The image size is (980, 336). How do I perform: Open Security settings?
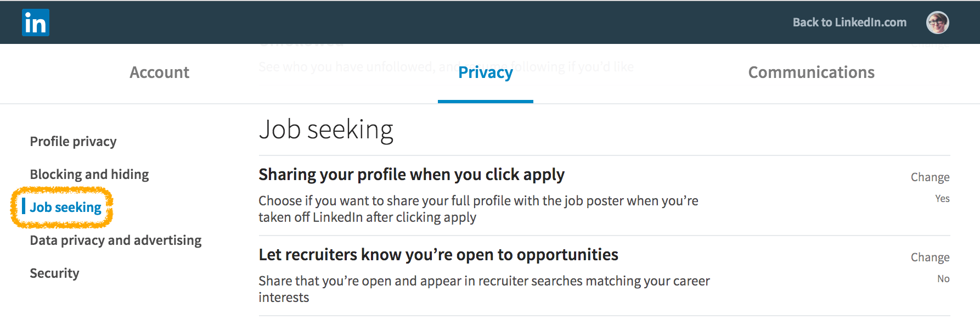point(54,273)
